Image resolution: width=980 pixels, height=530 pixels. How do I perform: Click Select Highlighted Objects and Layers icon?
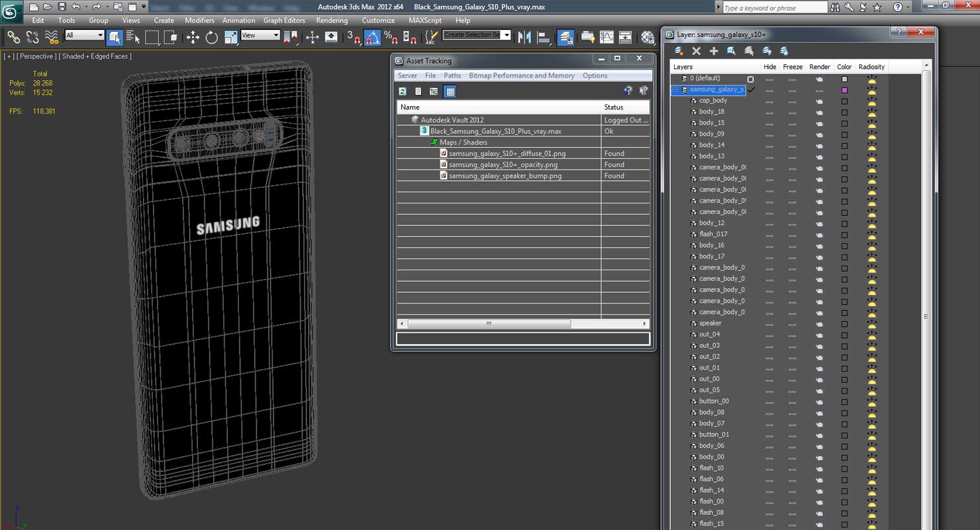click(732, 51)
